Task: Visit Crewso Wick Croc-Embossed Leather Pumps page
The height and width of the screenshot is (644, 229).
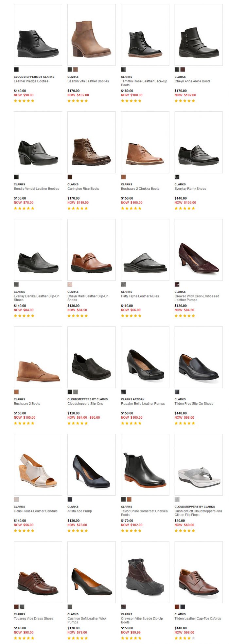Action: click(197, 298)
